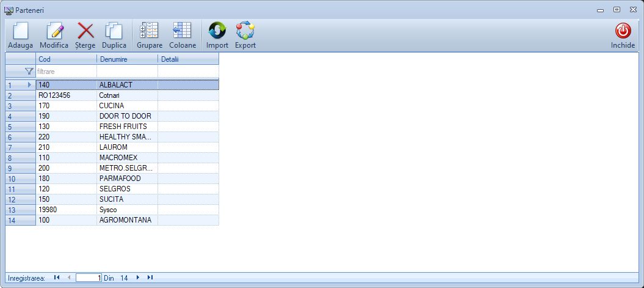The image size is (644, 288).
Task: Select the HEALTHY SMA... cell
Action: [128, 137]
